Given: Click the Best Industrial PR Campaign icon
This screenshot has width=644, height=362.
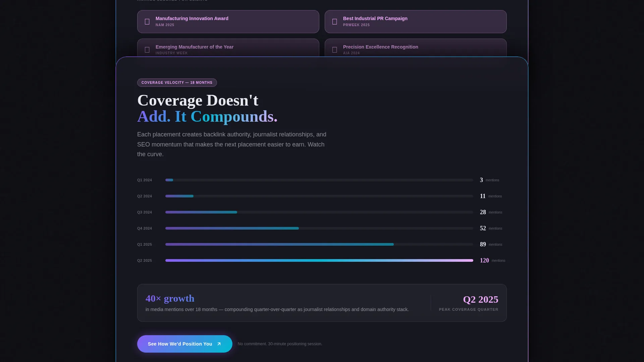Looking at the screenshot, I should (x=334, y=22).
